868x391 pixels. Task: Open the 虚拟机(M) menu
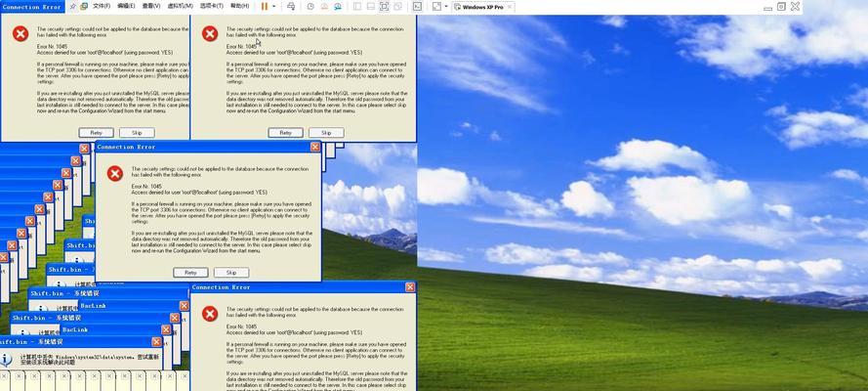click(x=180, y=6)
